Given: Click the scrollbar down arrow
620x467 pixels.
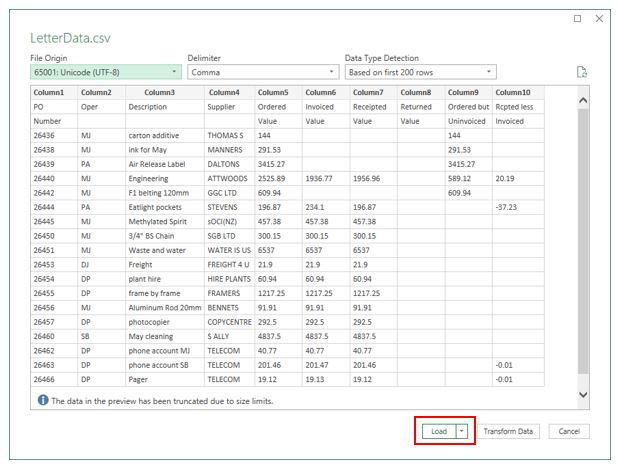Looking at the screenshot, I should [x=583, y=396].
